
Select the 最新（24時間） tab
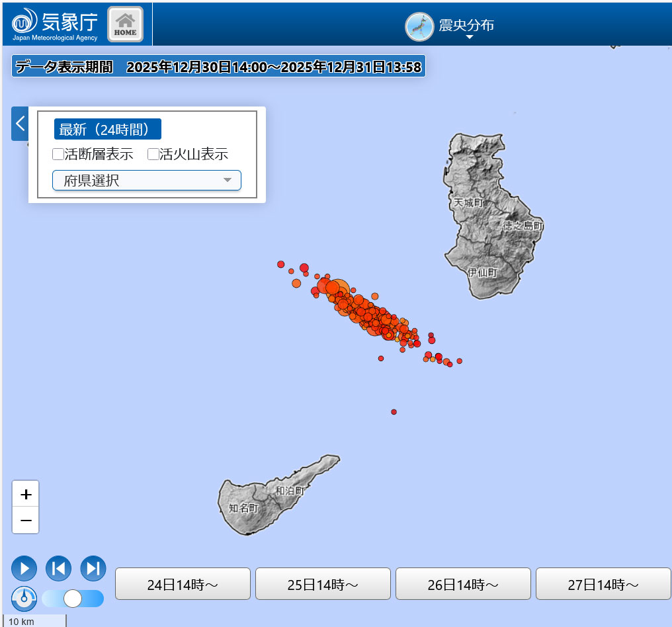coord(107,129)
